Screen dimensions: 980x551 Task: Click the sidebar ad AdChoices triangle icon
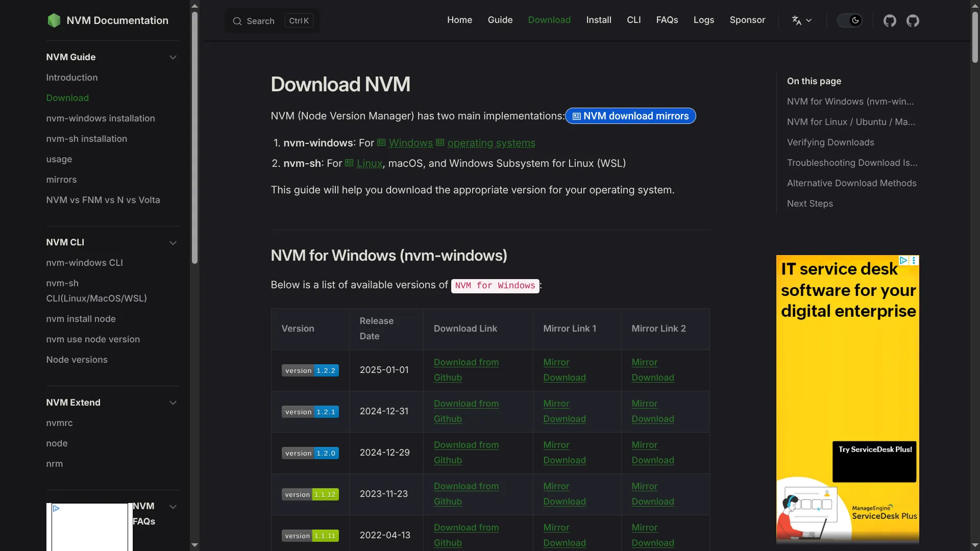pyautogui.click(x=56, y=508)
